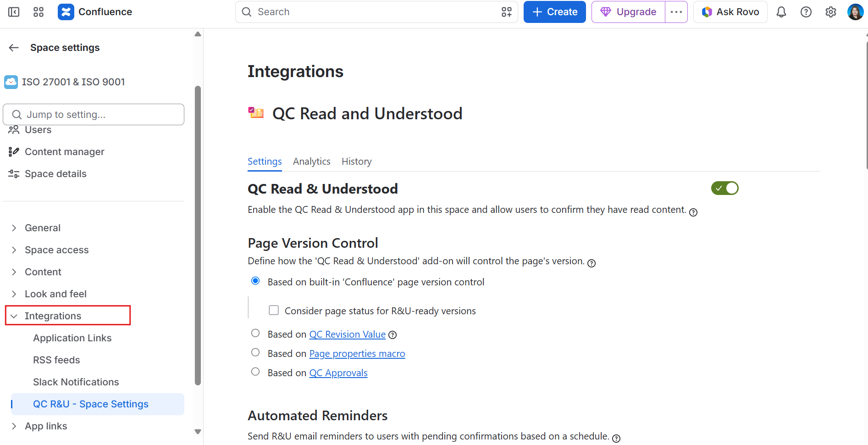Open notifications bell
Viewport: 868px width, 445px height.
coord(781,12)
